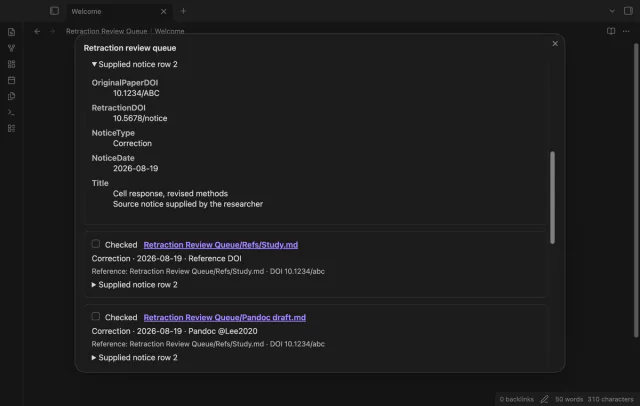Open command palette icon in ribbon

(x=11, y=112)
